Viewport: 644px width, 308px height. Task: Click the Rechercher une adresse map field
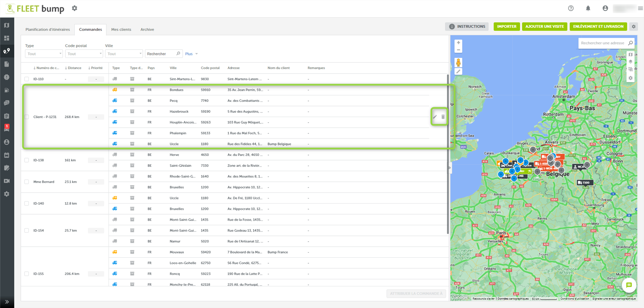click(602, 43)
